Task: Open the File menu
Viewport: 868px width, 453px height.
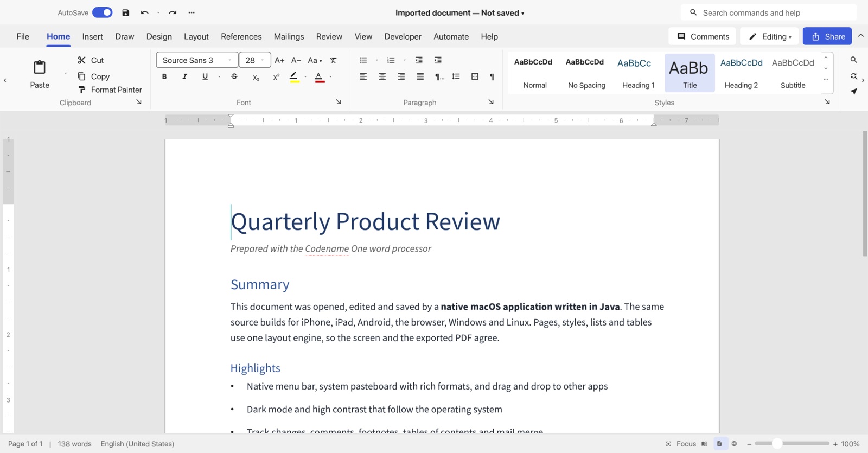Action: point(23,36)
